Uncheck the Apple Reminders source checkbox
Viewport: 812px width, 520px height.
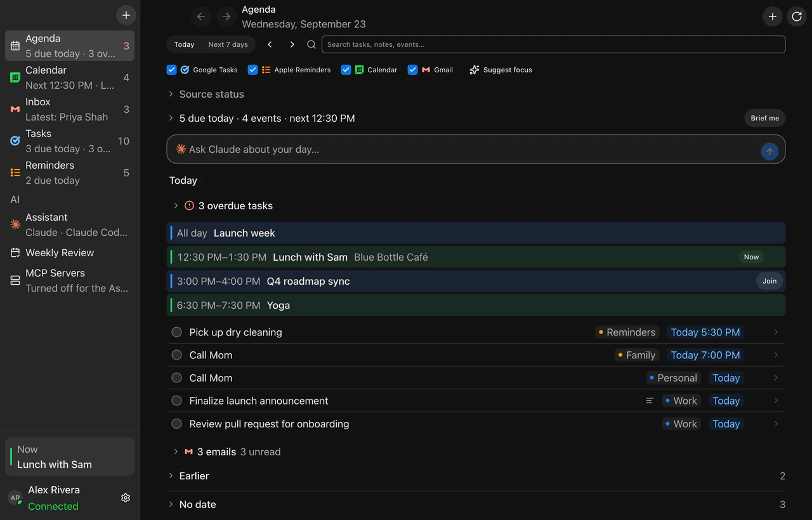252,70
